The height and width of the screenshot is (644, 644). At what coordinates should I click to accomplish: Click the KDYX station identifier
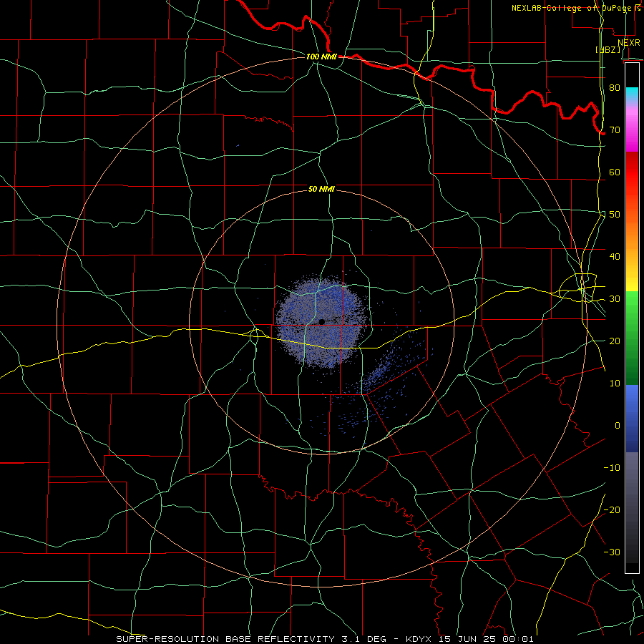click(x=420, y=639)
